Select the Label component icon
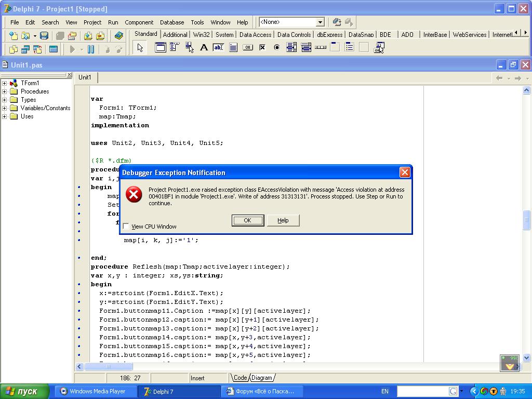 pos(204,48)
